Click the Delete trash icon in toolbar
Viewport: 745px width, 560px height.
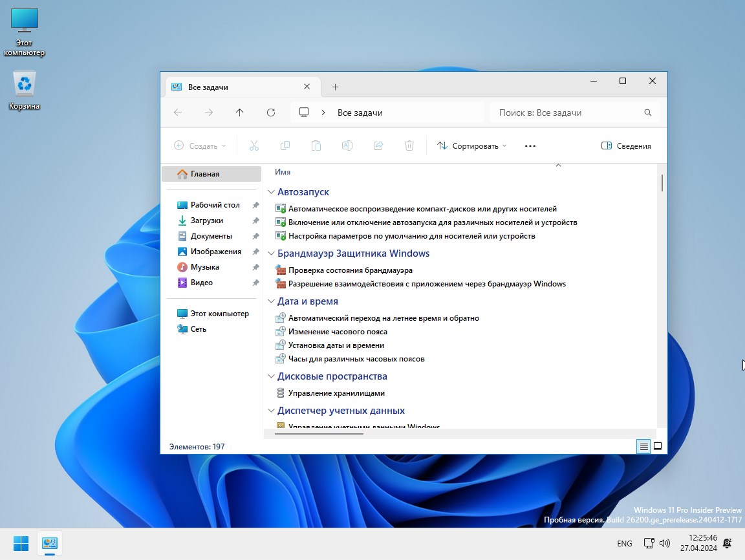[409, 145]
